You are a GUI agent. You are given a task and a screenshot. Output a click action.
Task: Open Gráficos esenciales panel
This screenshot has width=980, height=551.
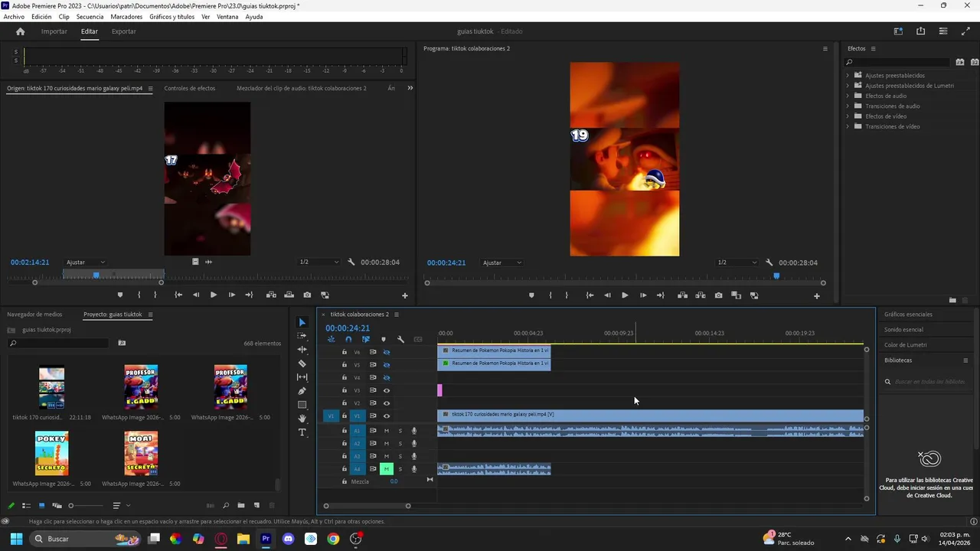(909, 315)
